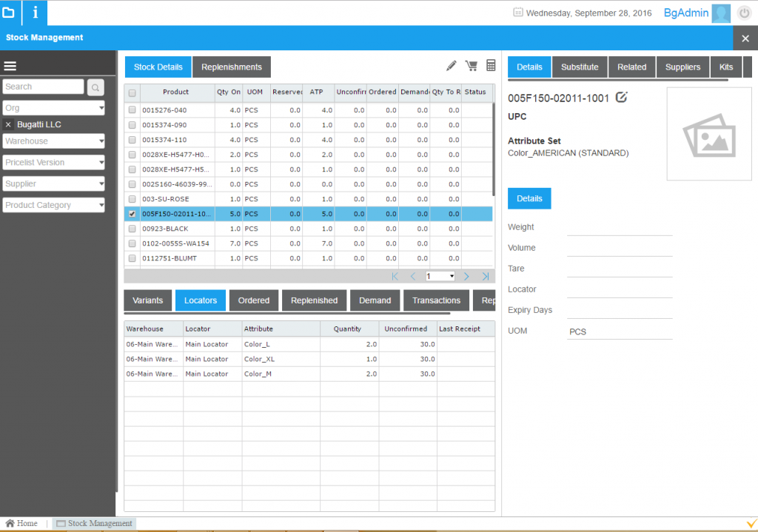The image size is (758, 532).
Task: Switch to the Replenishments tab
Action: [232, 67]
